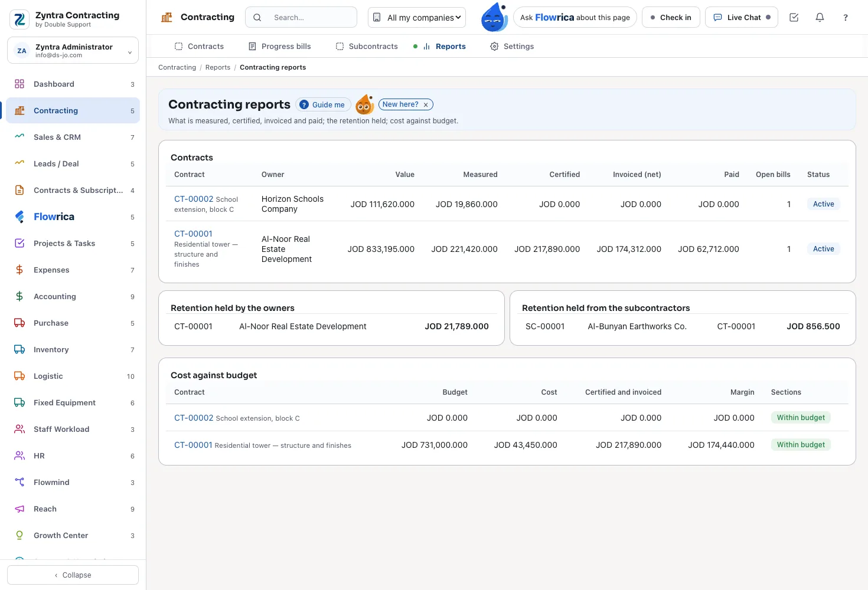The width and height of the screenshot is (868, 590).
Task: Click the Sections column header
Action: click(786, 392)
